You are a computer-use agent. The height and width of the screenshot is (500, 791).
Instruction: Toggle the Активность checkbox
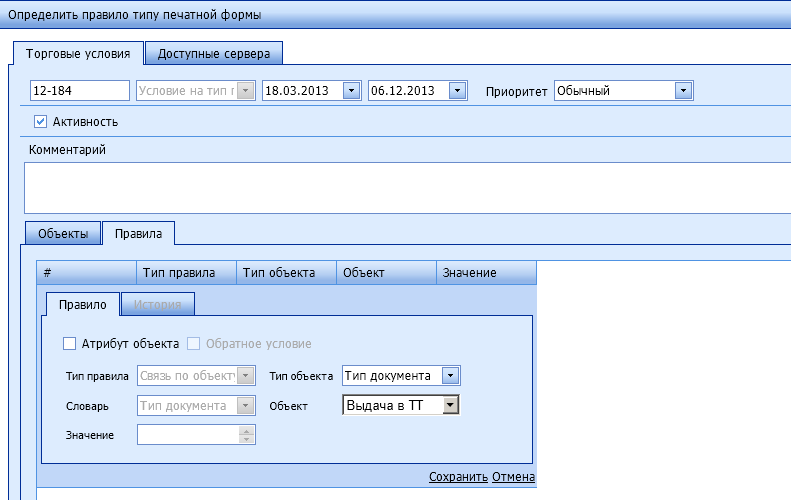tap(41, 122)
